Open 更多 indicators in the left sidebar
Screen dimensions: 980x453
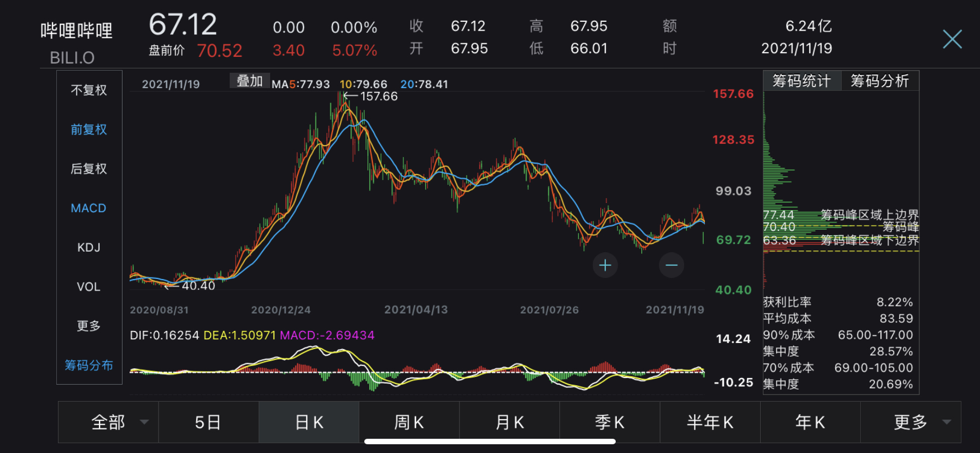[89, 326]
